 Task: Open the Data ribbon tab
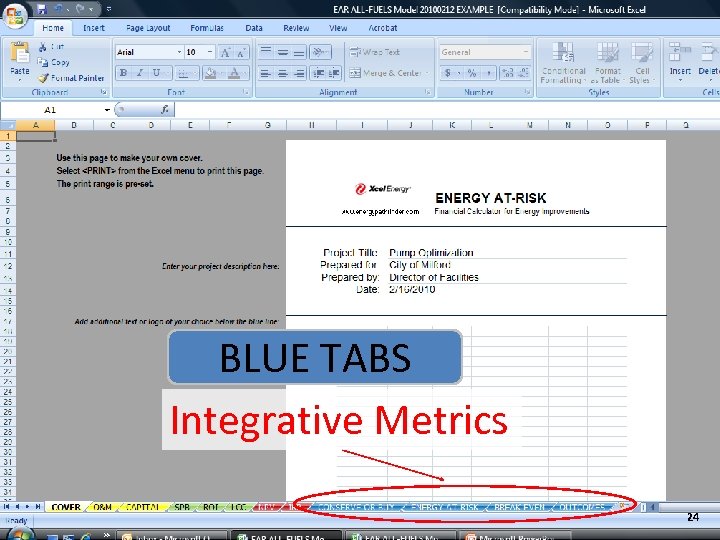point(253,28)
